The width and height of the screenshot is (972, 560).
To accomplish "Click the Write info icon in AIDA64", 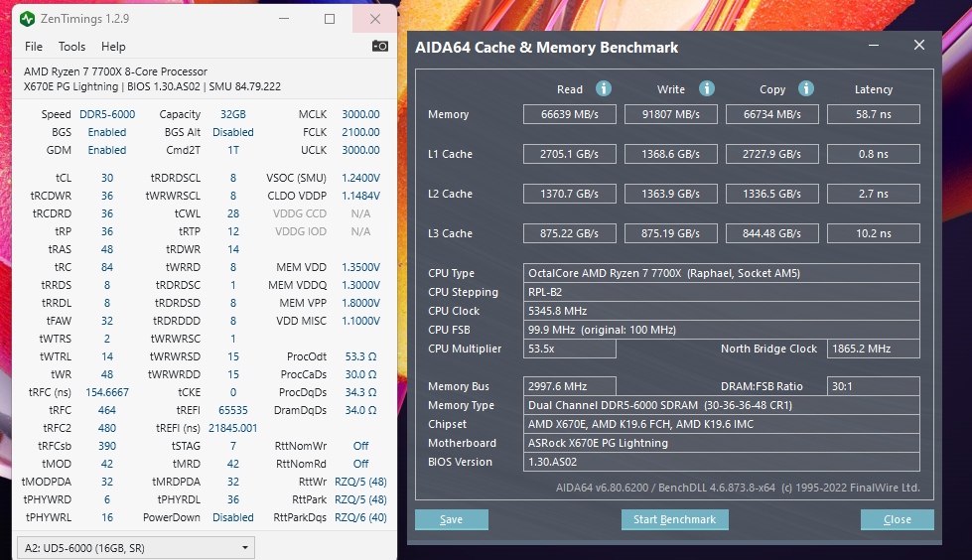I will coord(707,88).
